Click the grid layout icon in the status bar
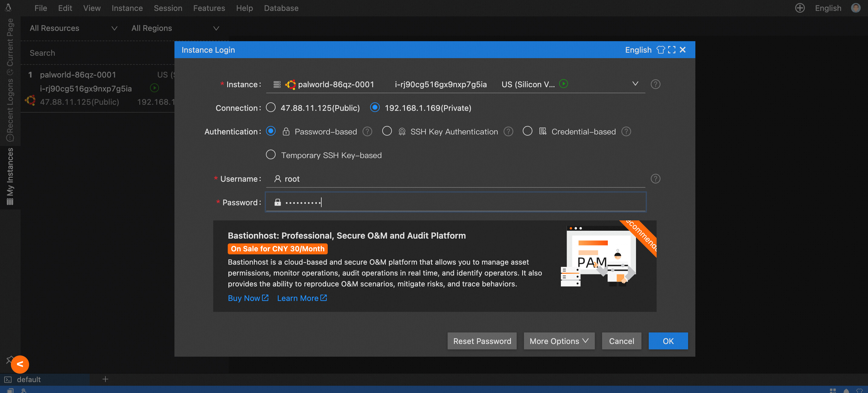Screen dimensions: 868x393 click(x=833, y=390)
